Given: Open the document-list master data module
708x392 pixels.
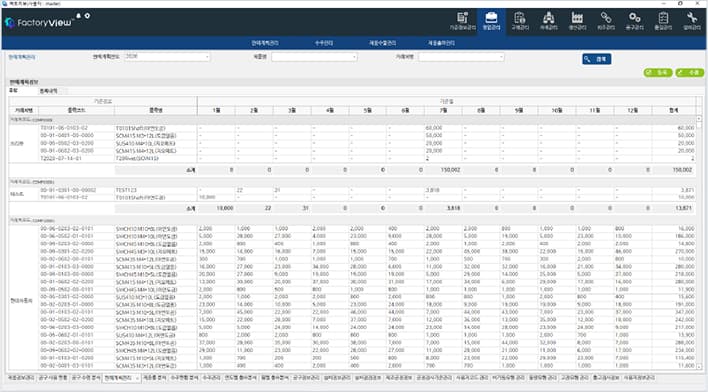Looking at the screenshot, I should [462, 21].
